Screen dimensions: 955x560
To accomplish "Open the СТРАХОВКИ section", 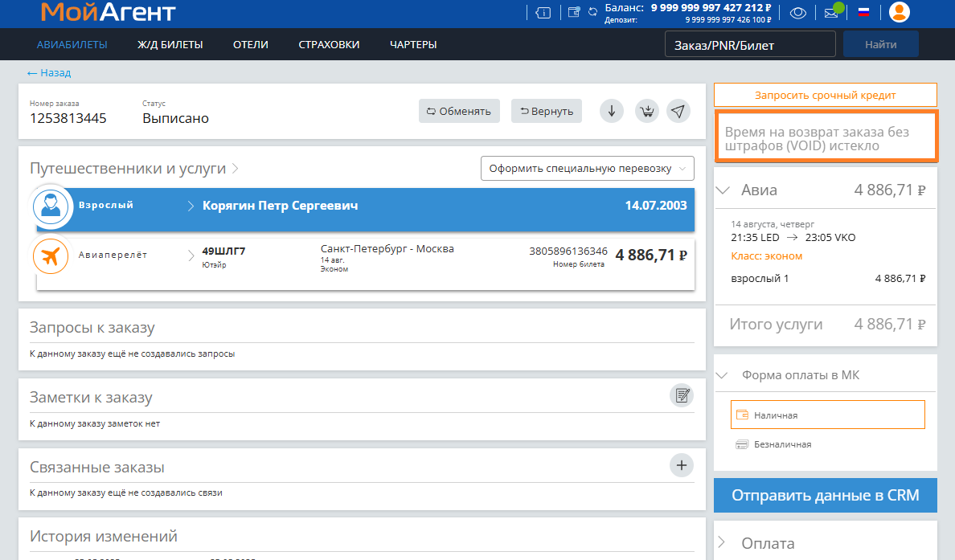I will coord(329,44).
